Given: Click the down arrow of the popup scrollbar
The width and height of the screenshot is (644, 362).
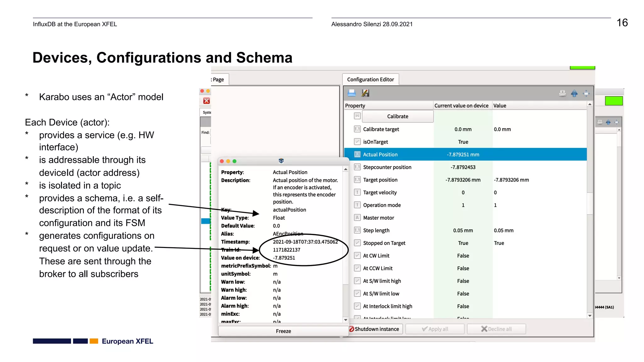Looking at the screenshot, I should pos(346,320).
